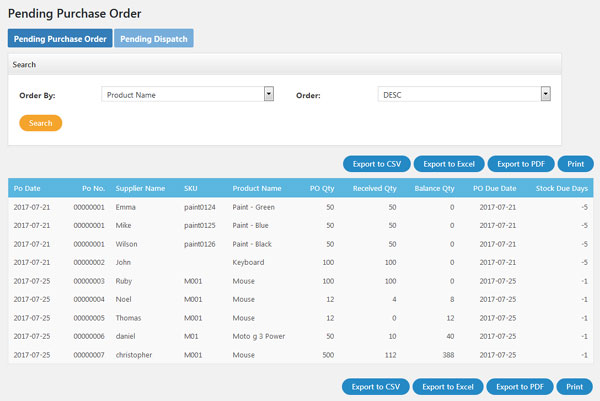Click supplier name Wilson
The height and width of the screenshot is (401, 600).
point(126,244)
